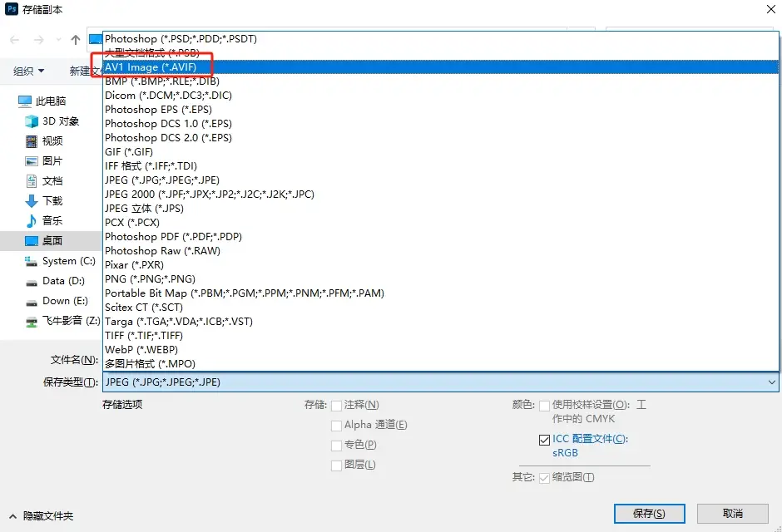Collapse folders with 隐藏文件夹
Screen dimensions: 782x532
(42, 516)
